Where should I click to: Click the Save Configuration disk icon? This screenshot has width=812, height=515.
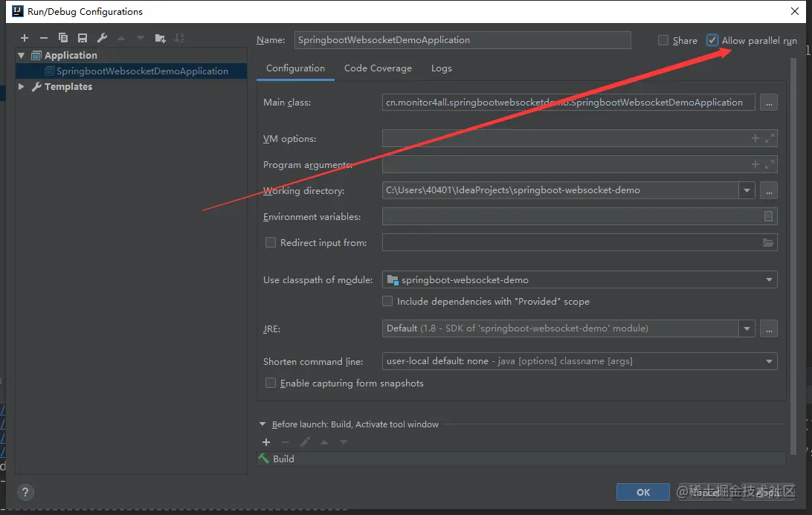pyautogui.click(x=83, y=38)
